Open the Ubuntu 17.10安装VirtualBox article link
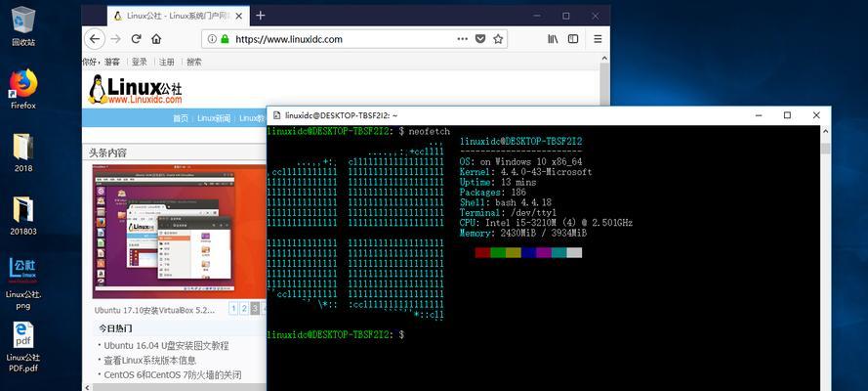 click(154, 310)
